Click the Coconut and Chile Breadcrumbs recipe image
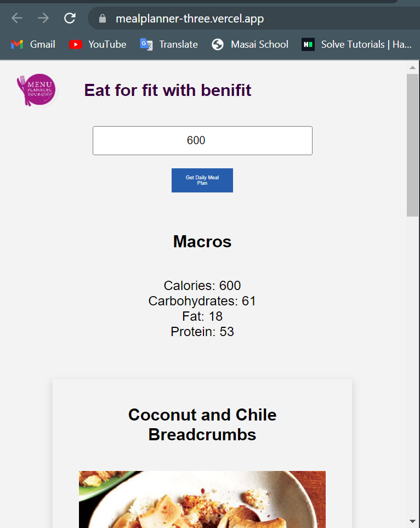This screenshot has width=420, height=528. pyautogui.click(x=202, y=499)
